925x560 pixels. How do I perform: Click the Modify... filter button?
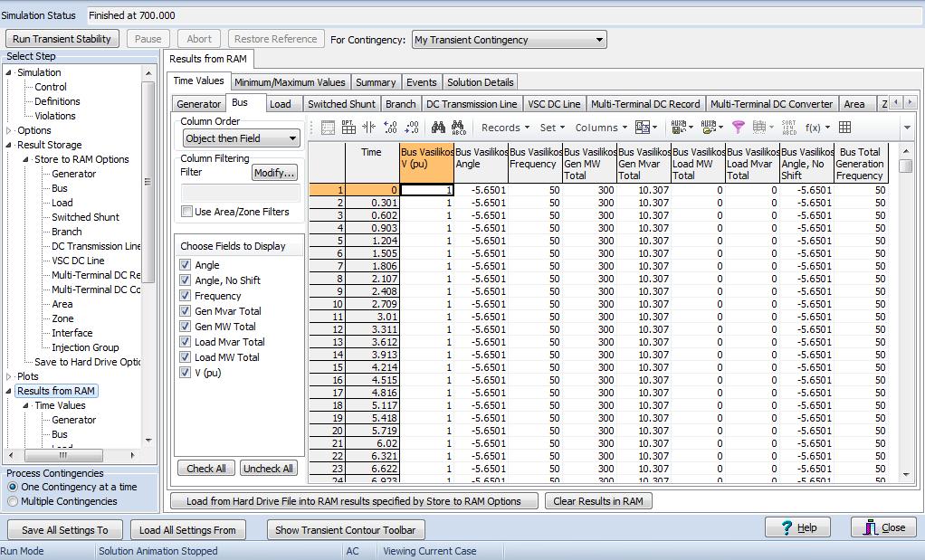click(274, 173)
